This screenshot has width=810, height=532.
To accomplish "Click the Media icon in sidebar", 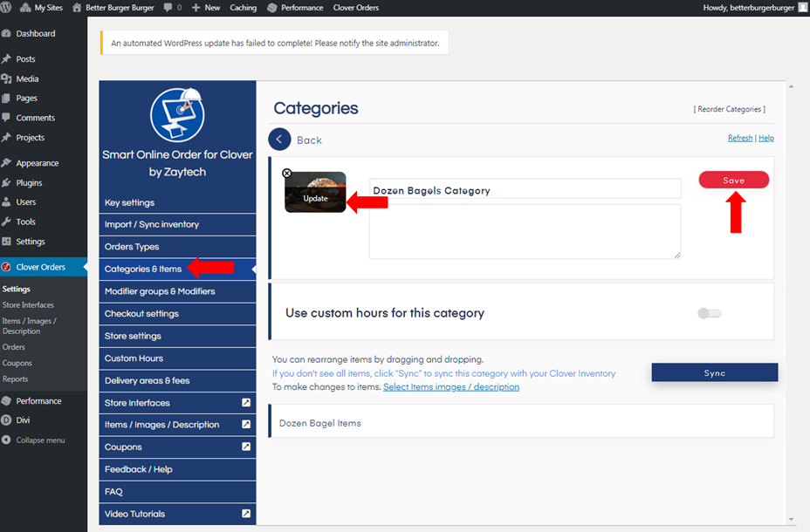I will tap(6, 78).
